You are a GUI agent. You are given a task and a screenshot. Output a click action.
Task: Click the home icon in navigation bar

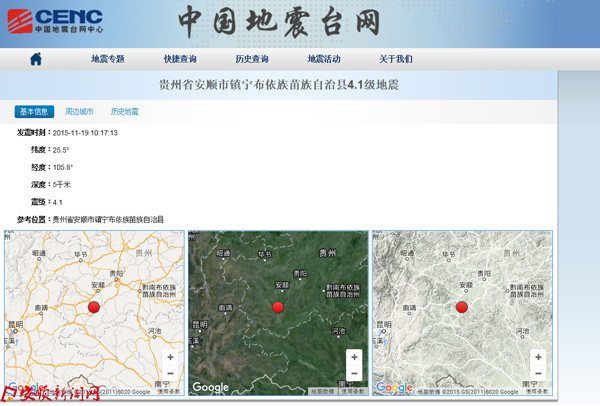(36, 59)
